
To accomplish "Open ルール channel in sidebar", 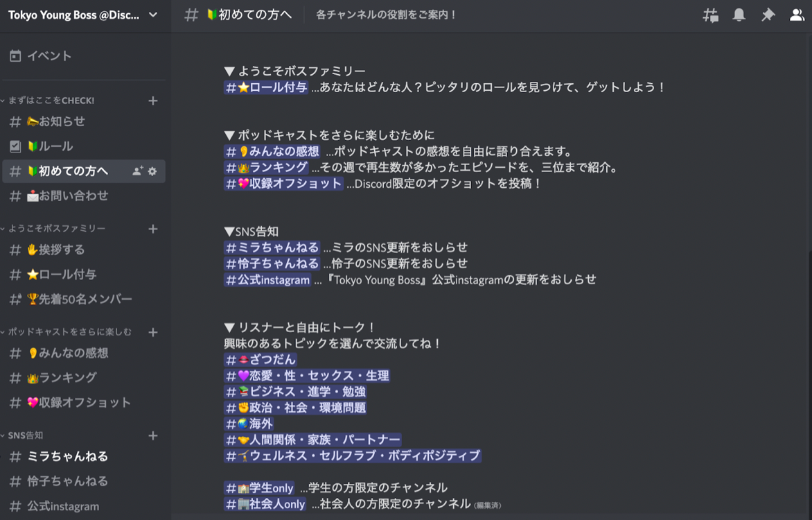I will [84, 146].
